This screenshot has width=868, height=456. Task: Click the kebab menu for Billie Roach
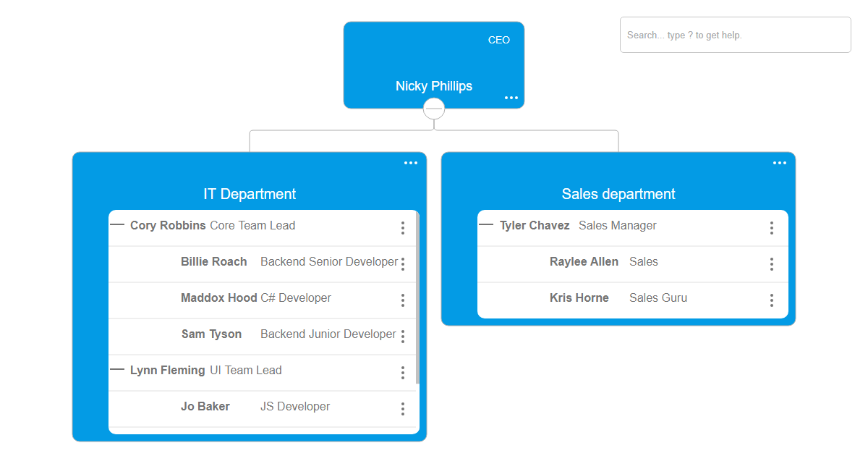coord(403,264)
